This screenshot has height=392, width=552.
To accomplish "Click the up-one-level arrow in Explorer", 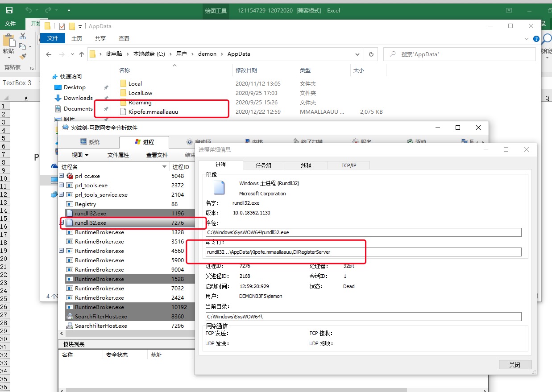I will pyautogui.click(x=81, y=54).
